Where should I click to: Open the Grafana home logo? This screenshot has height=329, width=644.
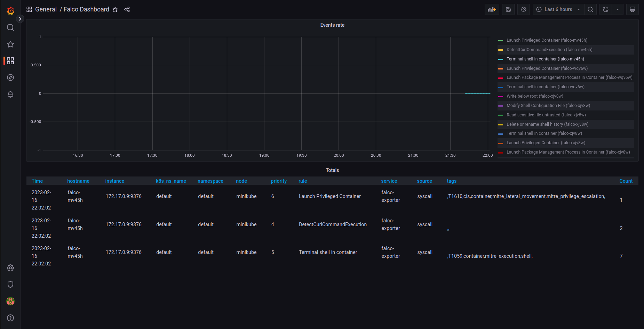[10, 11]
